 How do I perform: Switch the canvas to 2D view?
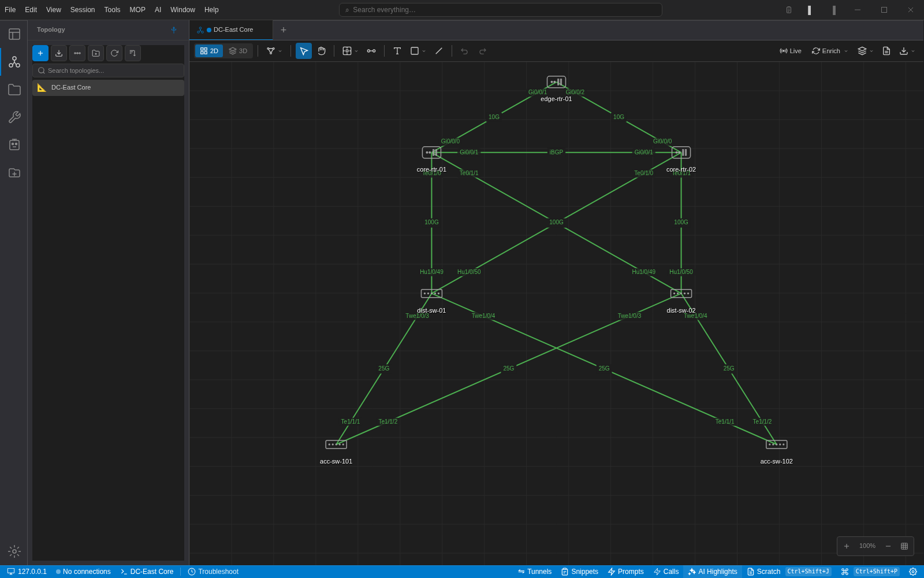[209, 51]
